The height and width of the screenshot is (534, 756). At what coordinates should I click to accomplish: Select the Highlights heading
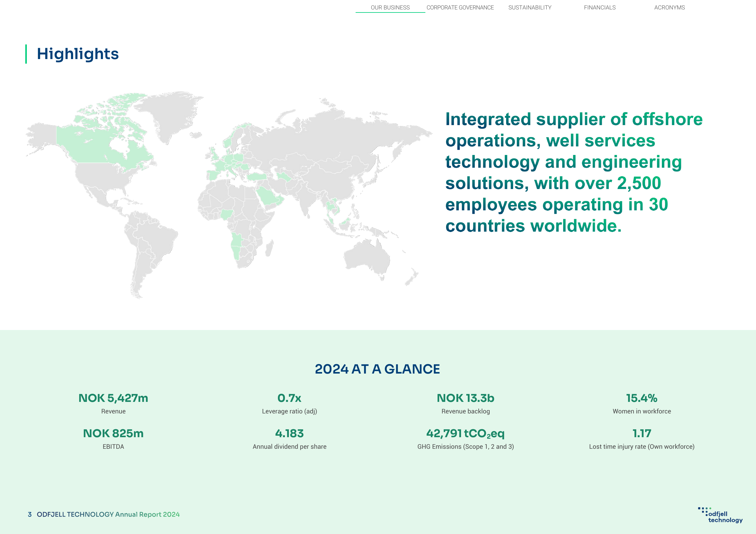coord(78,54)
